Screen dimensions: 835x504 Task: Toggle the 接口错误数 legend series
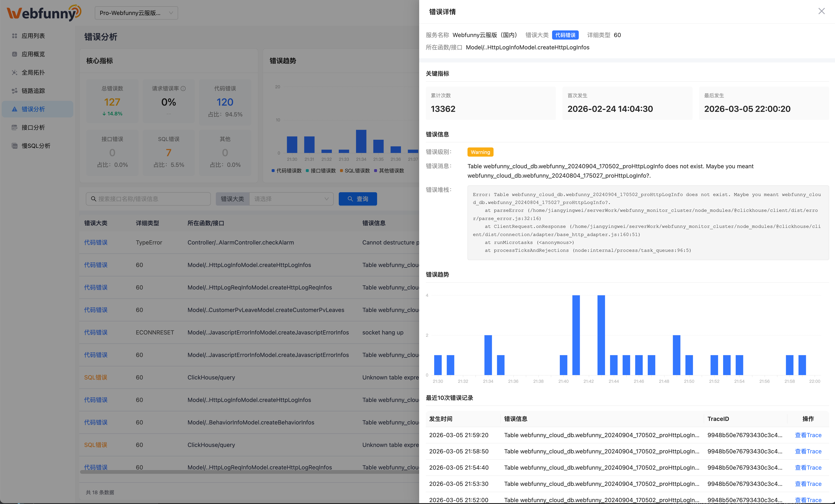pos(321,171)
